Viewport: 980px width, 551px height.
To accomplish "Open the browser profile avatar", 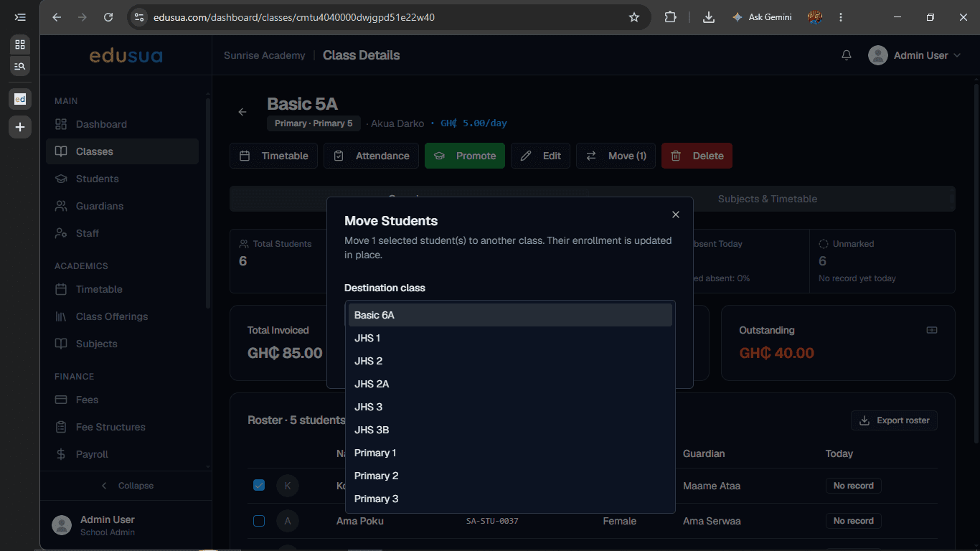I will (815, 17).
